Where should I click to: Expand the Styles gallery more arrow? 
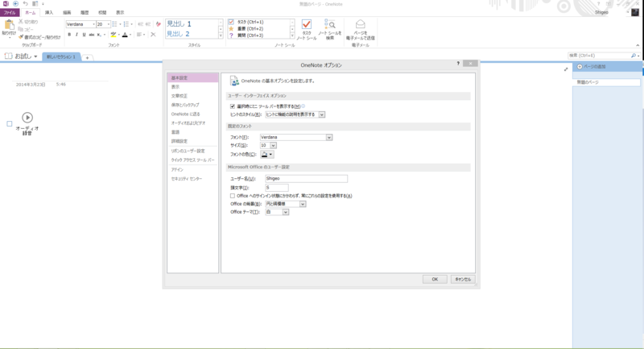click(221, 35)
